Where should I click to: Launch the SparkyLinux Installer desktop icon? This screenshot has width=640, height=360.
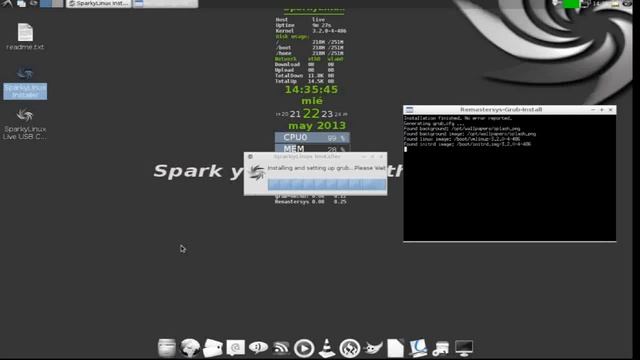point(25,82)
